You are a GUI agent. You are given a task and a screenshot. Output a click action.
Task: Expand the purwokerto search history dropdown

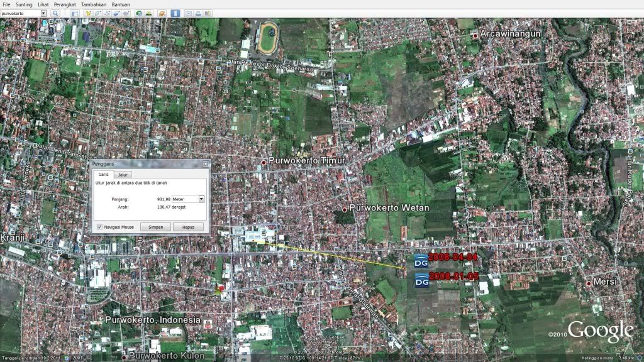43,14
